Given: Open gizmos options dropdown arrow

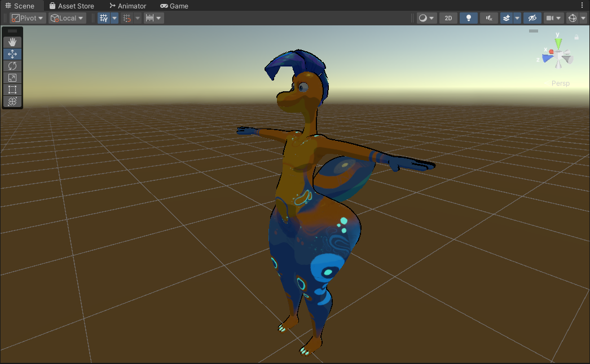Looking at the screenshot, I should click(x=583, y=18).
